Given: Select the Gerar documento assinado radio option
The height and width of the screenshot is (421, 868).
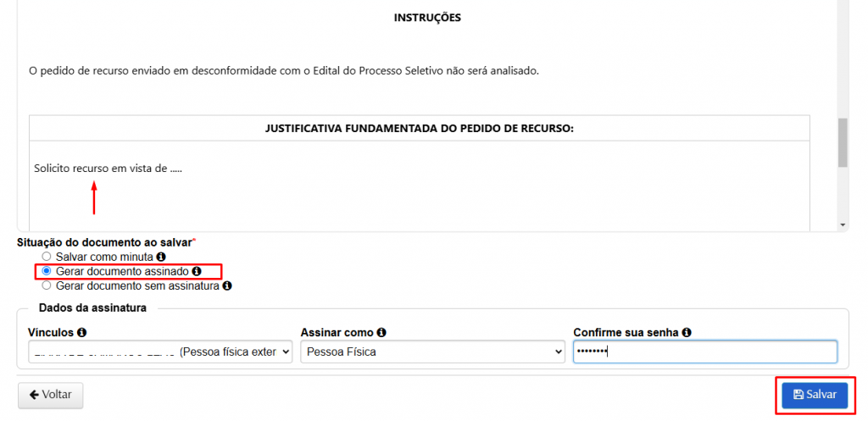Looking at the screenshot, I should coord(47,271).
